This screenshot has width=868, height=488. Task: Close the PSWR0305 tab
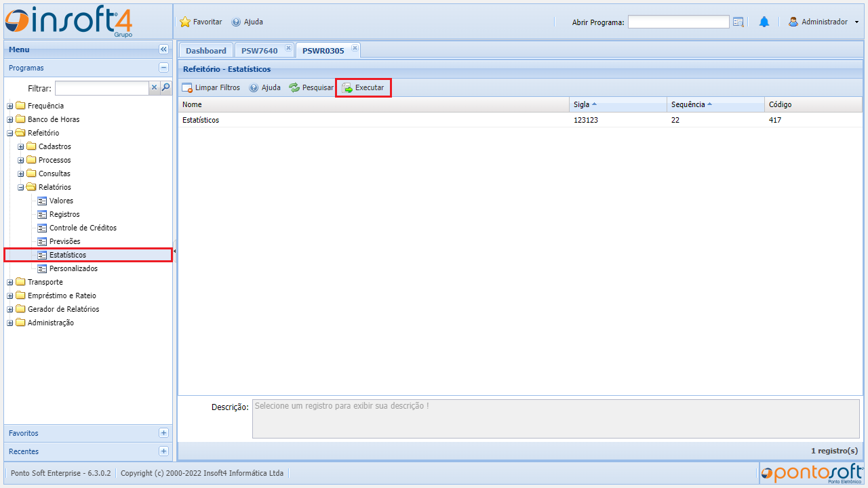[x=355, y=47]
